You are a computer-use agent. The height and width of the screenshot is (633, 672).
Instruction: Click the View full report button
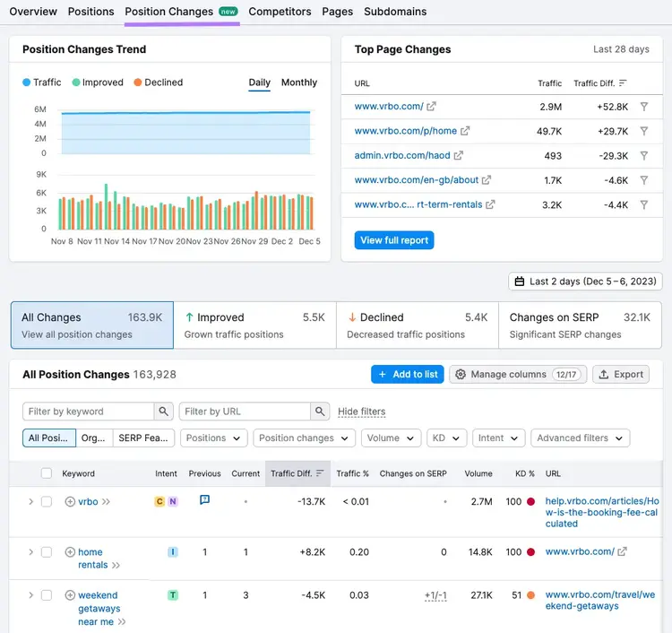click(394, 240)
